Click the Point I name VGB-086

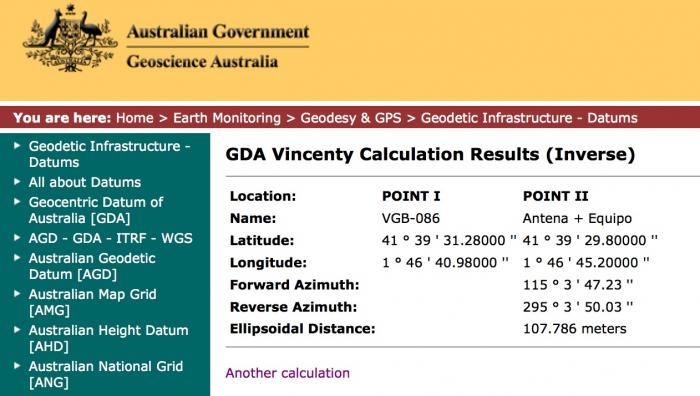(x=411, y=218)
